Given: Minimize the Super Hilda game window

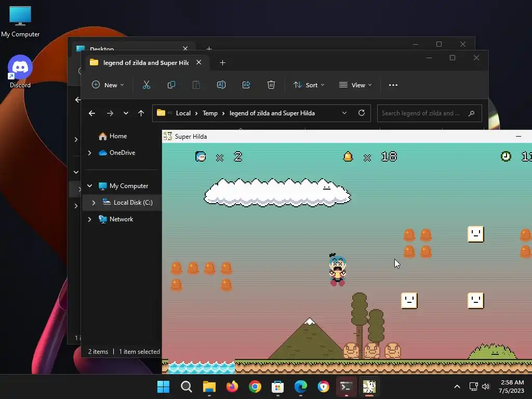Looking at the screenshot, I should point(518,137).
